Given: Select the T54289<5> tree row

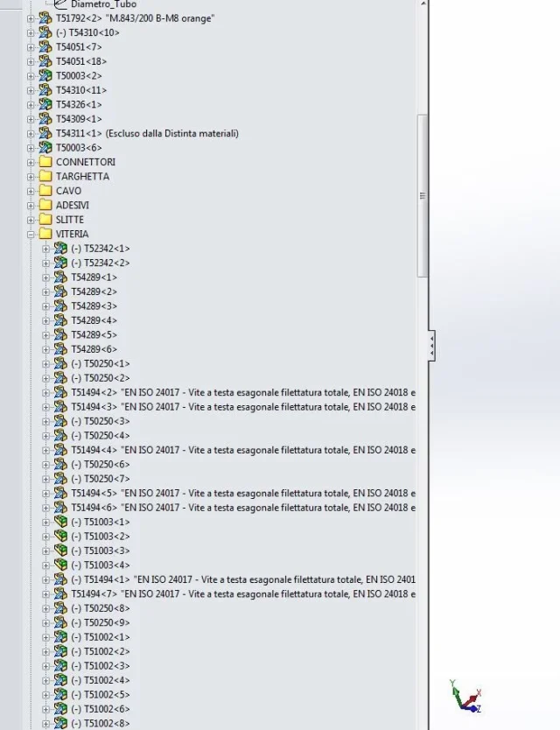Looking at the screenshot, I should (94, 335).
